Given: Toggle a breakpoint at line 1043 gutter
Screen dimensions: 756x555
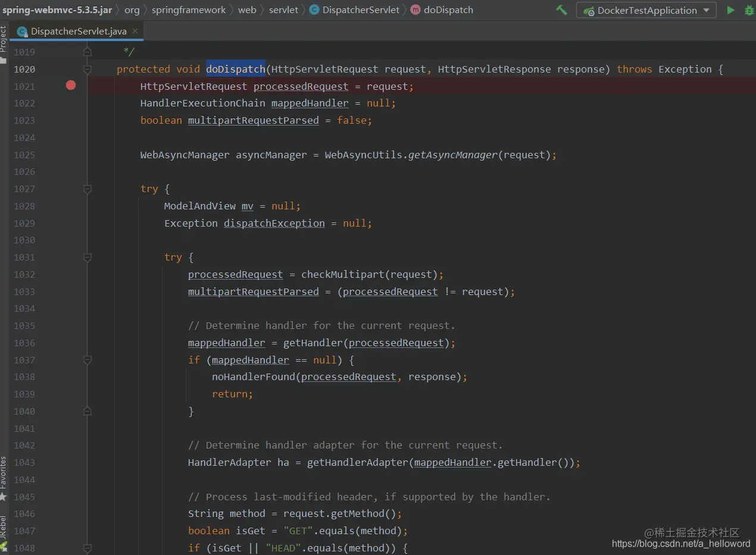Looking at the screenshot, I should pyautogui.click(x=71, y=462).
